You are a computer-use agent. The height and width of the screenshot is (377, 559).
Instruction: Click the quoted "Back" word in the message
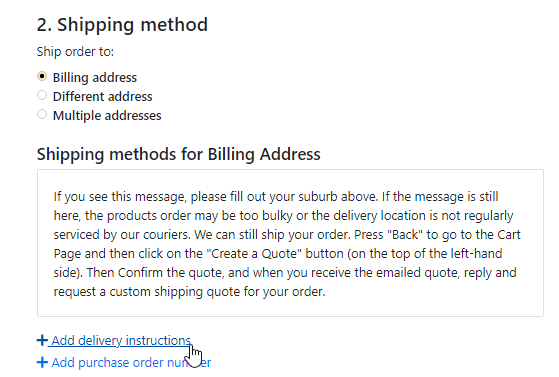(x=405, y=235)
